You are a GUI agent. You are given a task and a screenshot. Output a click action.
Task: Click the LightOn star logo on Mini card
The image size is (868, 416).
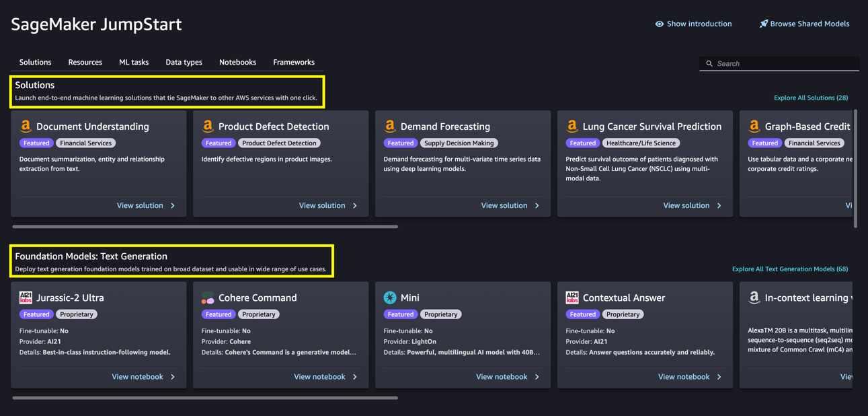pos(390,298)
